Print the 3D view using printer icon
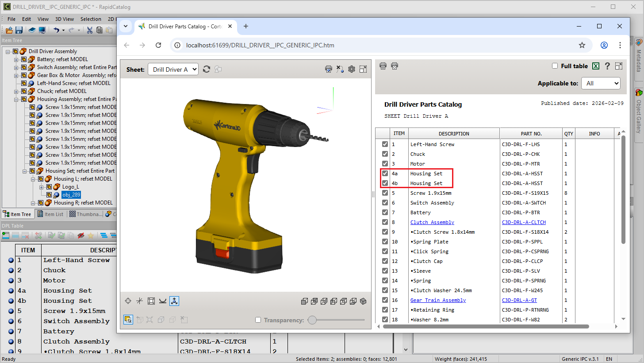This screenshot has height=363, width=644. (329, 69)
